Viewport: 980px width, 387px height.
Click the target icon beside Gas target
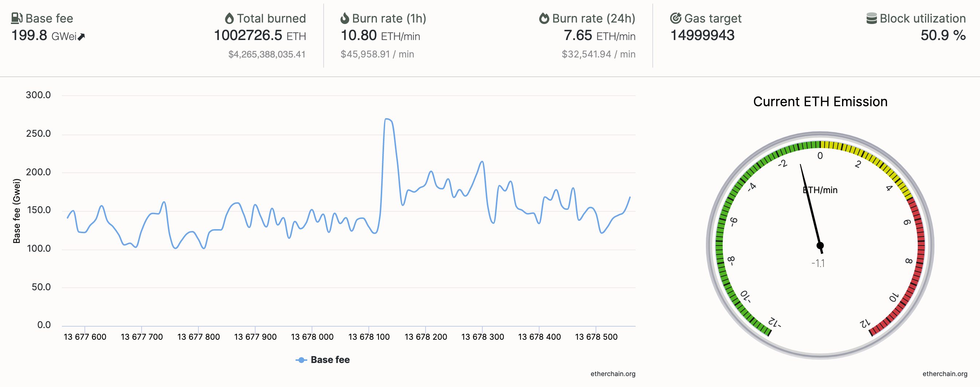click(675, 18)
